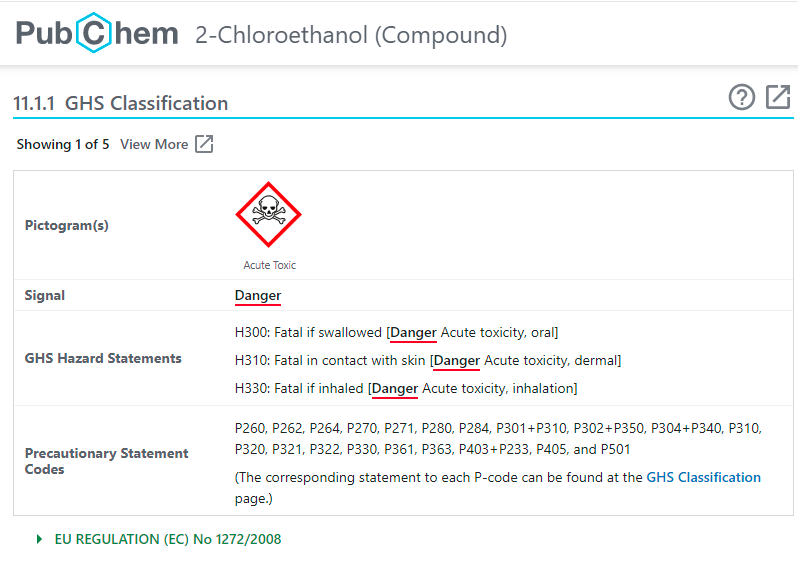Click the 11.1.1 GHS Classification heading

coord(120,103)
